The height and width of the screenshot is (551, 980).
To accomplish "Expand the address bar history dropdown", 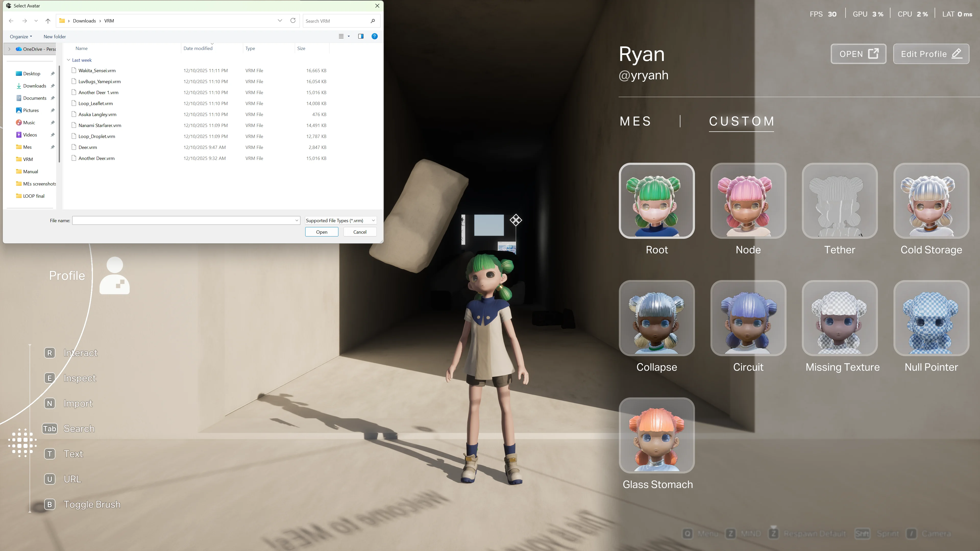I will (280, 20).
